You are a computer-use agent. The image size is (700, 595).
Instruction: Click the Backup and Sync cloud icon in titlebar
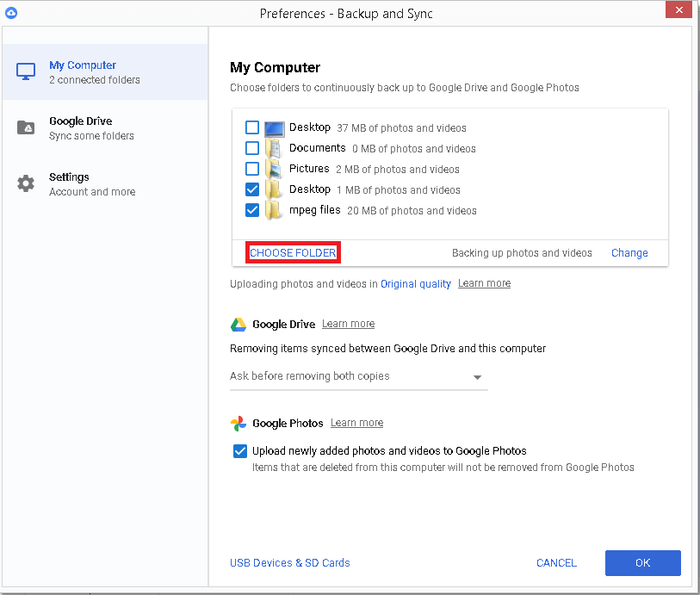(x=12, y=12)
